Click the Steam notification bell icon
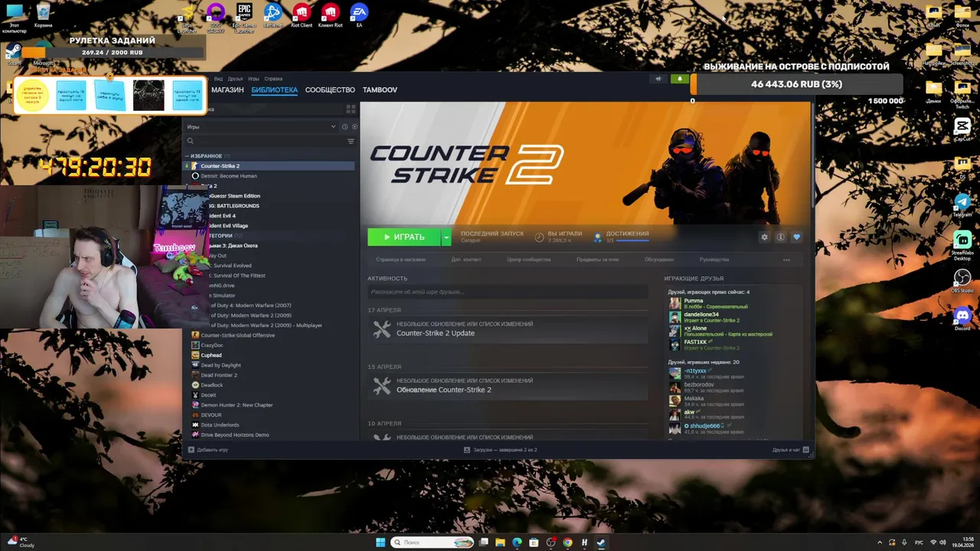The height and width of the screenshot is (551, 980). click(679, 79)
